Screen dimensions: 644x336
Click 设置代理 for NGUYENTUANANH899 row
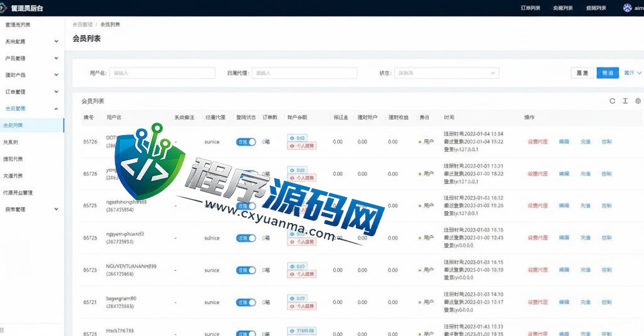(538, 270)
